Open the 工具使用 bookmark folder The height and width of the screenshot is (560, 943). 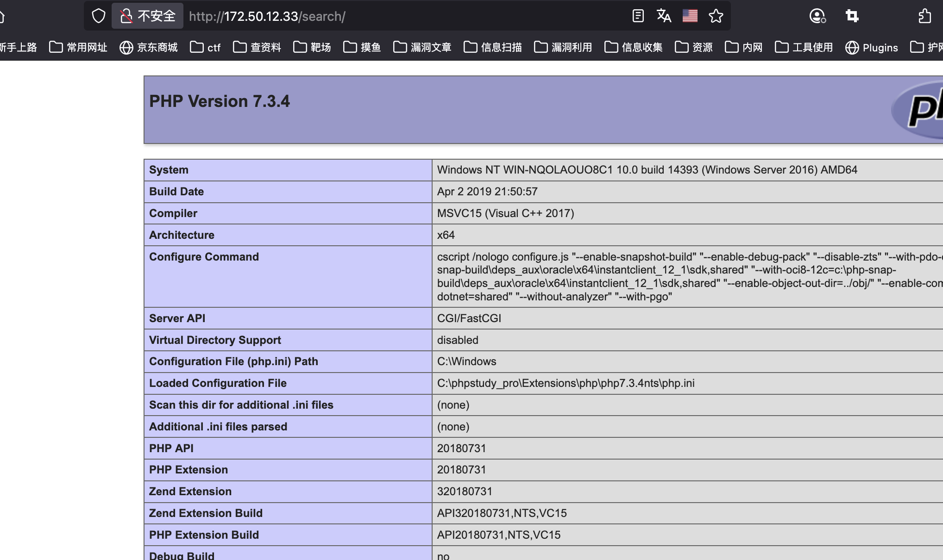tap(804, 47)
